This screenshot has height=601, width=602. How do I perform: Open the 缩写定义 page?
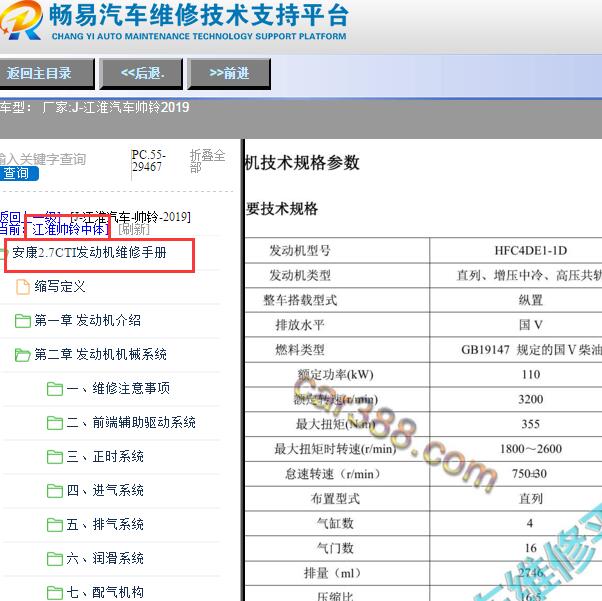coord(60,286)
